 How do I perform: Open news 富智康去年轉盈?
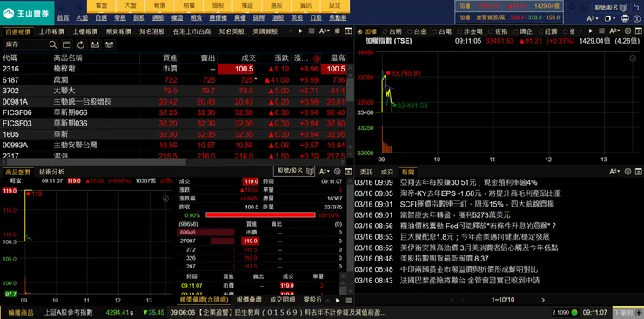point(454,215)
